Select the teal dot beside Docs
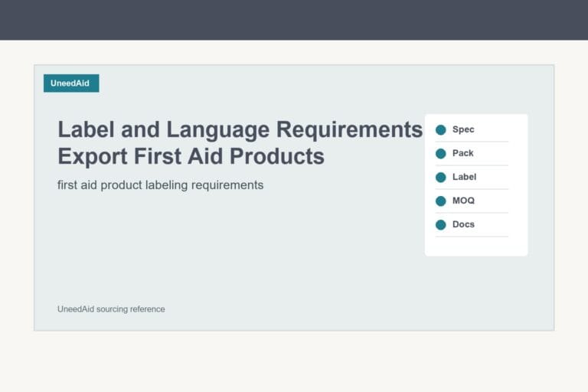This screenshot has height=392, width=588. coord(441,224)
